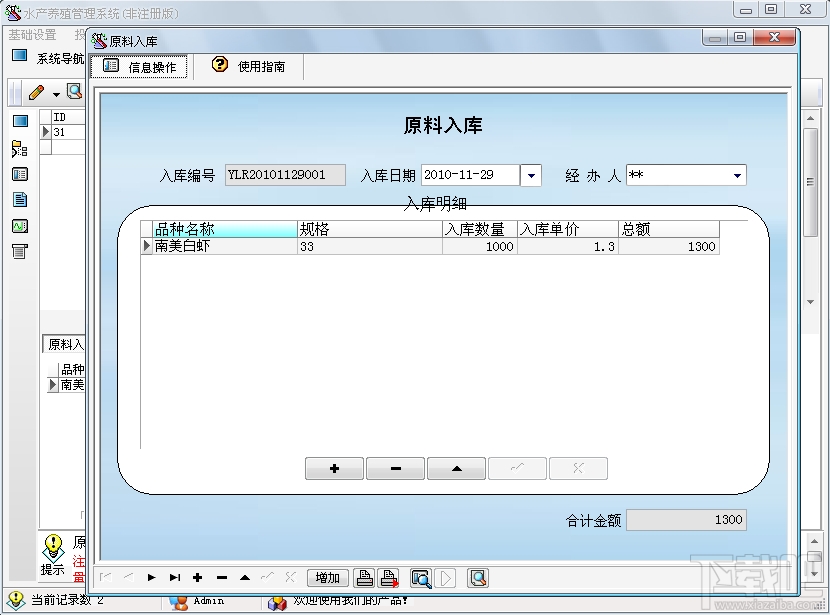This screenshot has width=830, height=615.
Task: Click the printer icon in left sidebar
Action: pyautogui.click(x=21, y=251)
